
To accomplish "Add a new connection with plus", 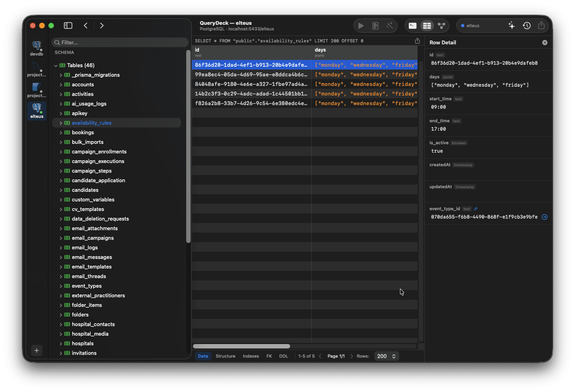I will coord(36,350).
